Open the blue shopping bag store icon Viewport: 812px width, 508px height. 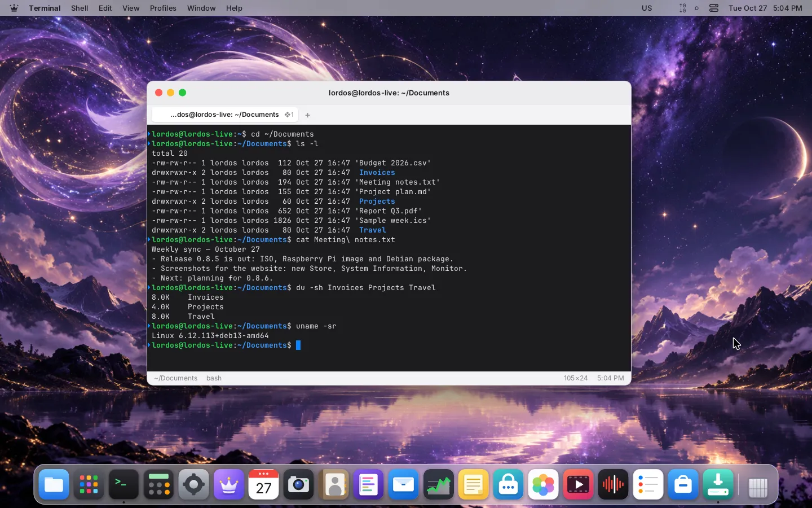pos(683,484)
